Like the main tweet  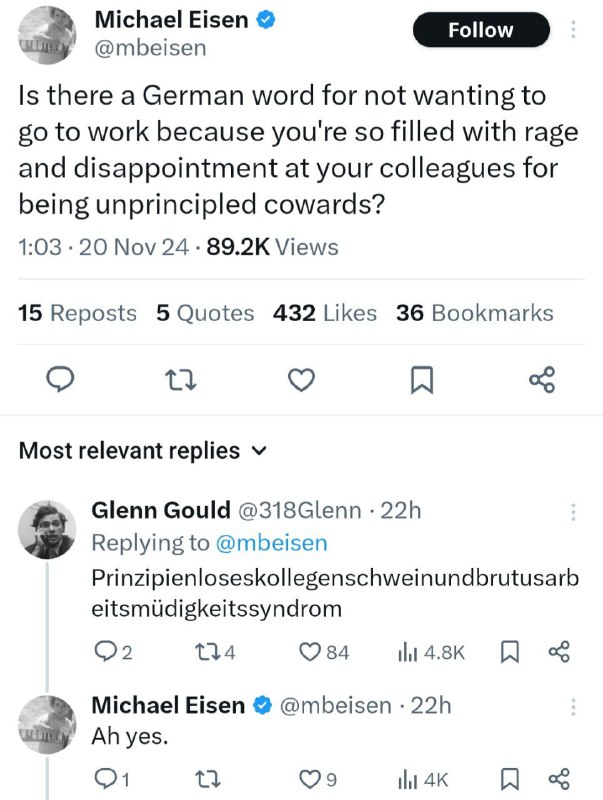[x=302, y=380]
